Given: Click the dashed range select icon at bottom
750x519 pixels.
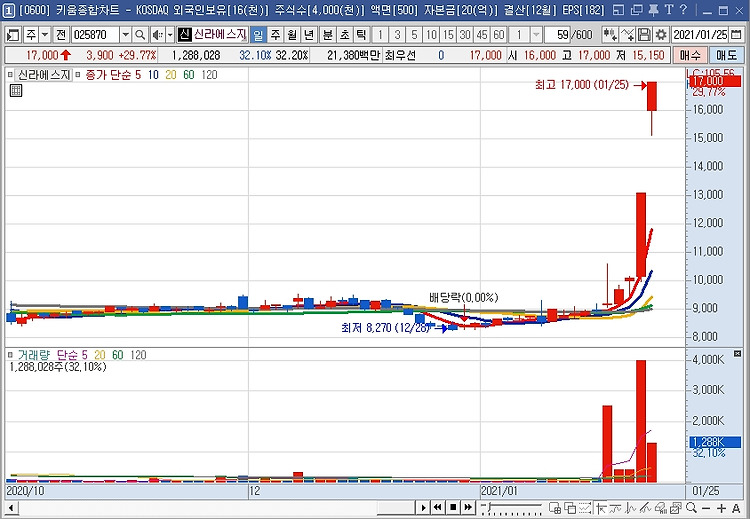Looking at the screenshot, I should point(585,508).
